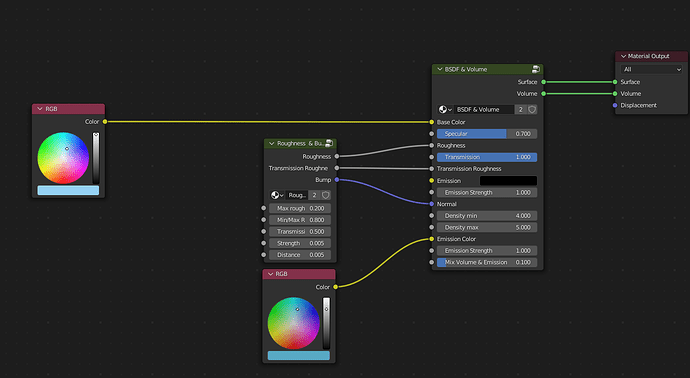Click Displacement input socket on Material Output
Image resolution: width=690 pixels, height=378 pixels.
click(x=615, y=105)
